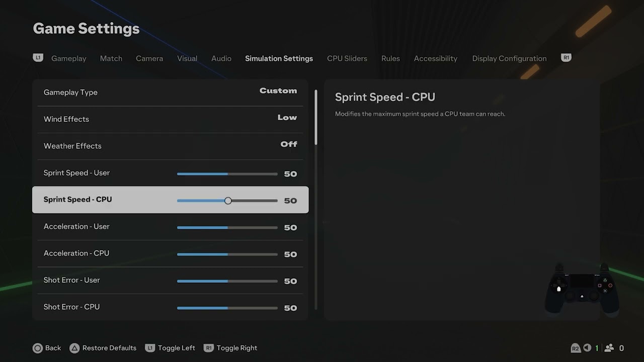This screenshot has width=644, height=362.
Task: Click the L1 bumper icon before Gameplay tab
Action: [38, 58]
